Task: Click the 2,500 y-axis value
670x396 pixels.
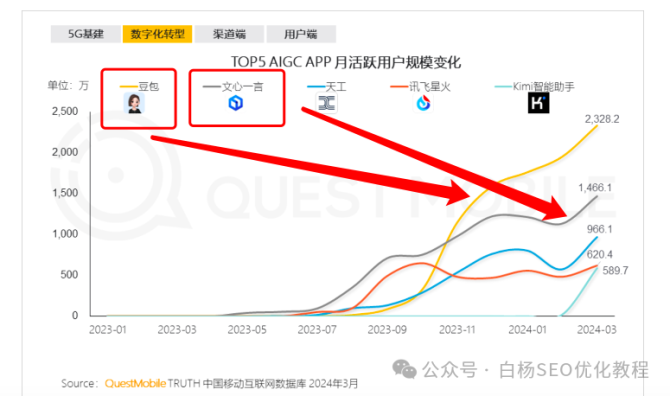Action: pos(65,111)
